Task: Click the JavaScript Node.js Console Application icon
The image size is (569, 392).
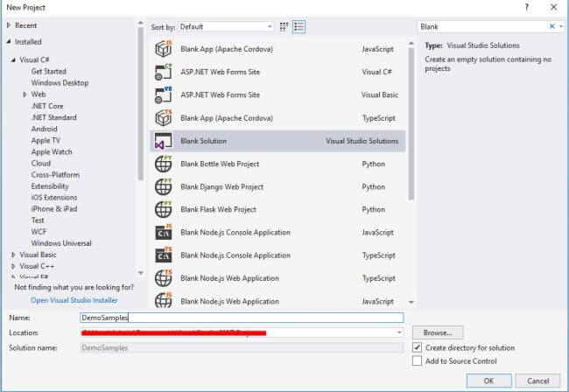Action: click(x=164, y=233)
